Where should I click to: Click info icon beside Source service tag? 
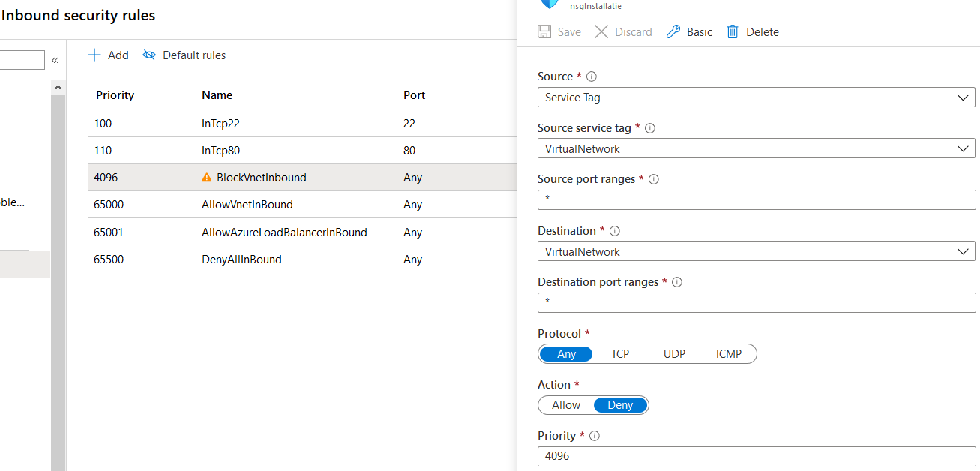(650, 128)
